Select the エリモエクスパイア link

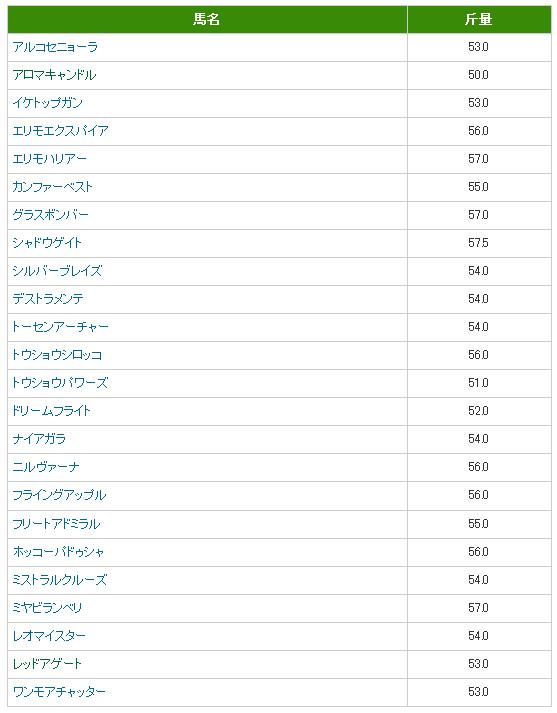coord(60,131)
